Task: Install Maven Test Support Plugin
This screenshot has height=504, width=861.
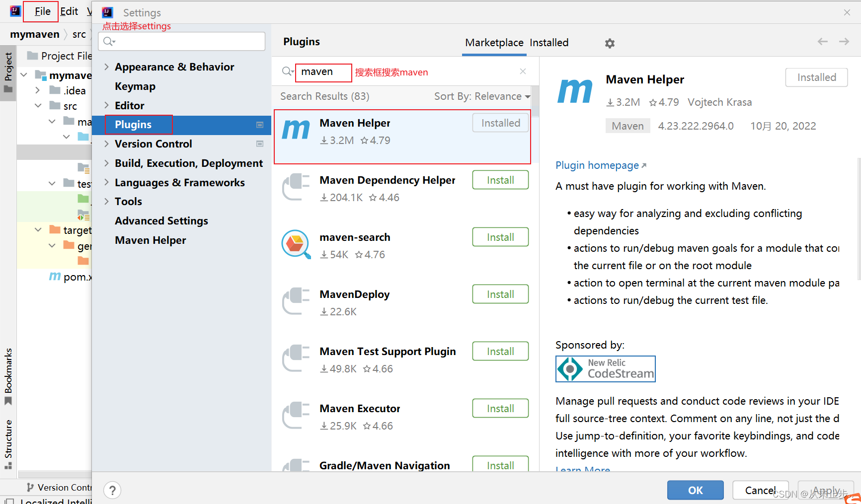Action: click(x=500, y=352)
